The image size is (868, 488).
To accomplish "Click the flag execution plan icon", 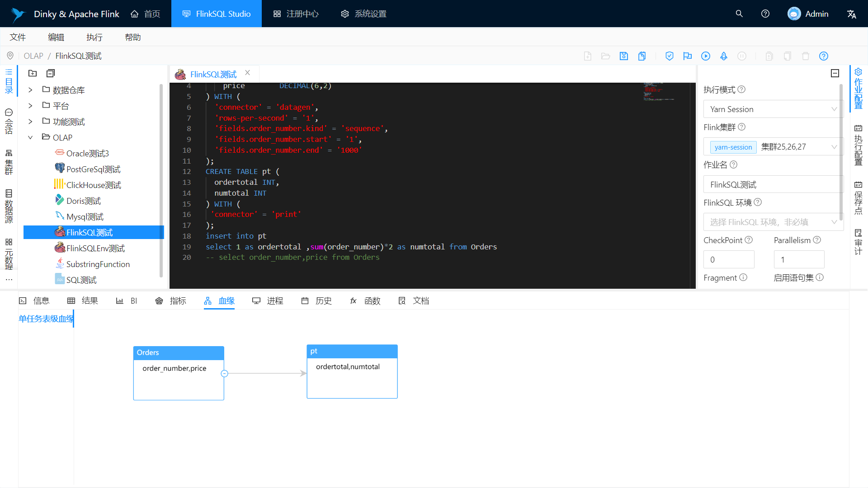I will pos(688,56).
